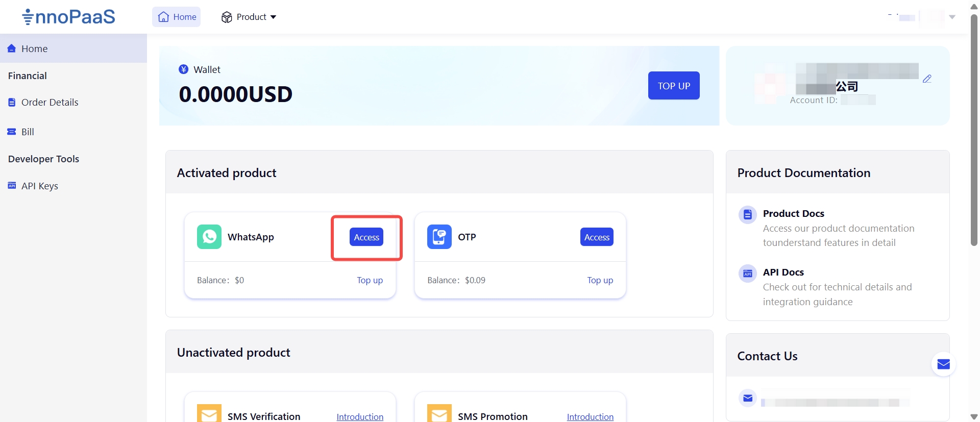Click the Order Details document icon
Image resolution: width=980 pixels, height=422 pixels.
[12, 102]
